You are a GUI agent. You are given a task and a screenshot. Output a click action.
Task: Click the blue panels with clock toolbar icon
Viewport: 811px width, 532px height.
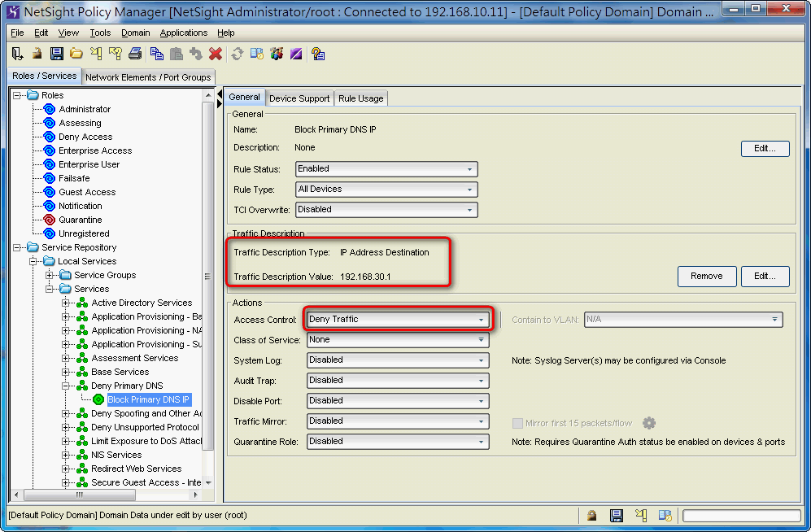click(x=257, y=54)
